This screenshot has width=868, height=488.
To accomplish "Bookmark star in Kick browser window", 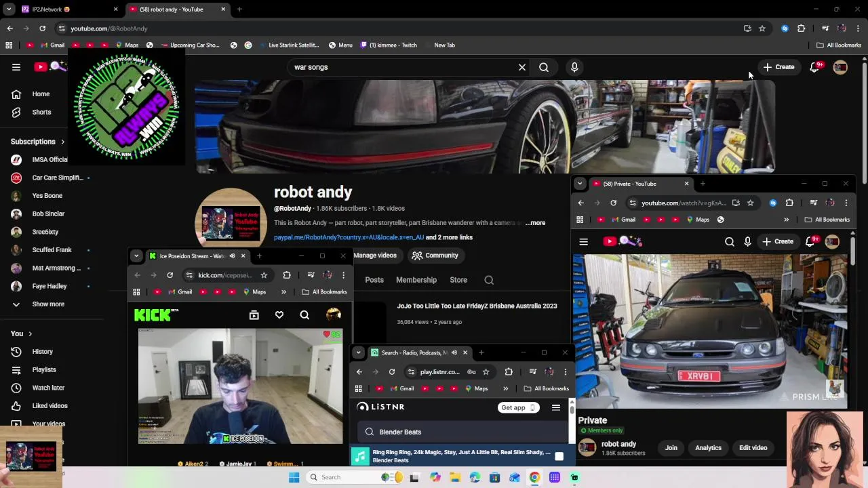I will coord(264,275).
